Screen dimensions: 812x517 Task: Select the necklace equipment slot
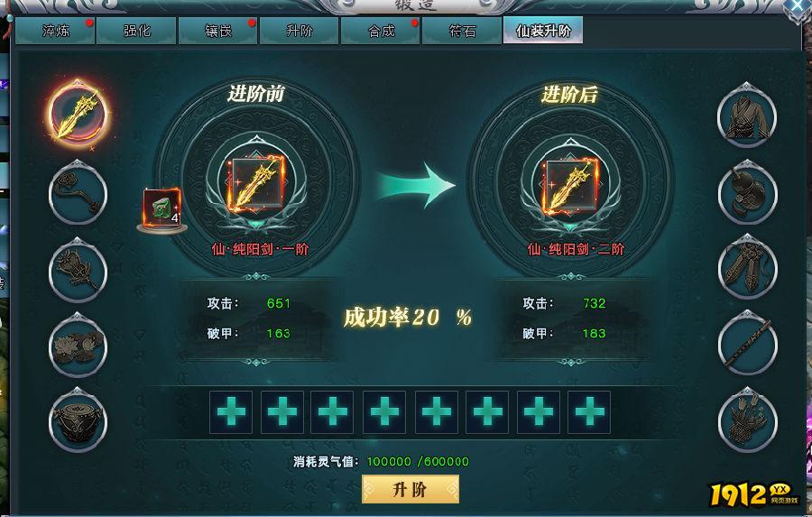(x=78, y=193)
